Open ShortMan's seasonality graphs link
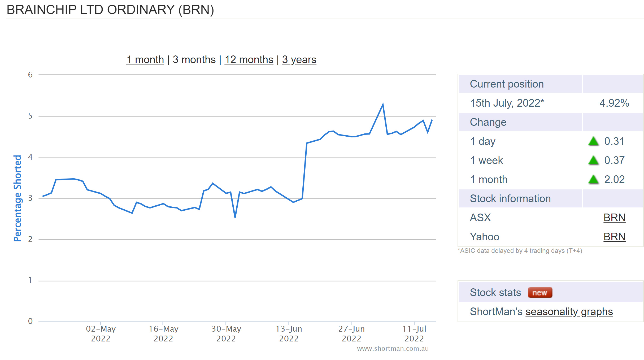The image size is (644, 360). [x=569, y=312]
